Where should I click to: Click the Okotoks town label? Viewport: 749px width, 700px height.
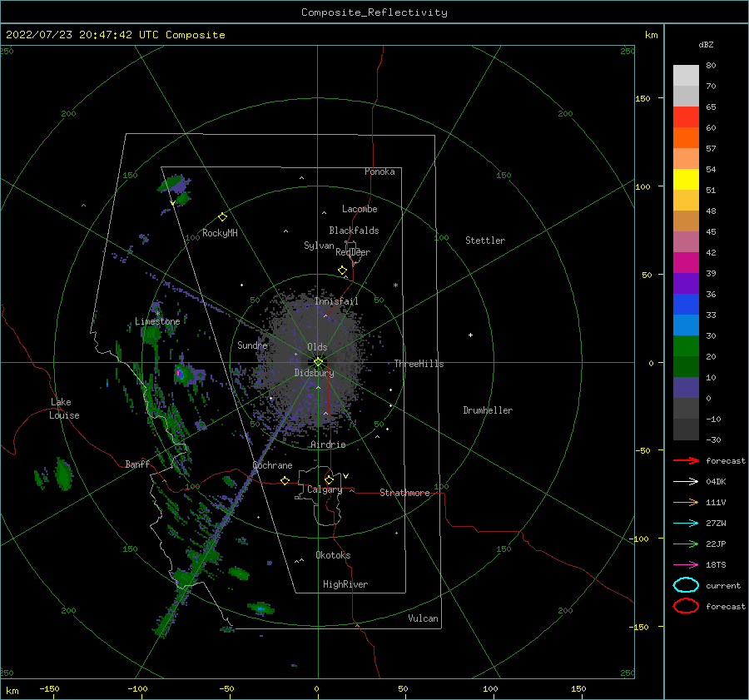pyautogui.click(x=333, y=555)
